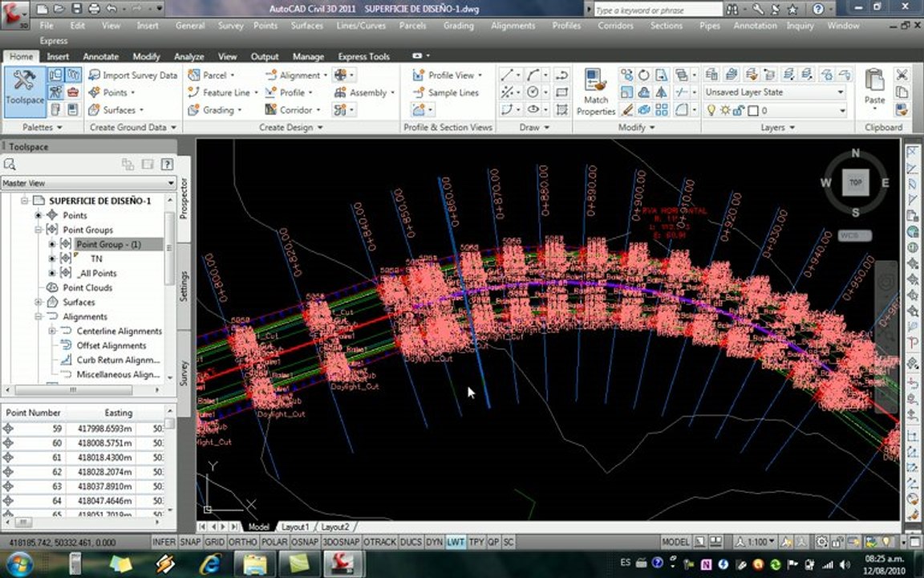Click the Grading button in ribbon
This screenshot has height=578, width=924.
215,110
